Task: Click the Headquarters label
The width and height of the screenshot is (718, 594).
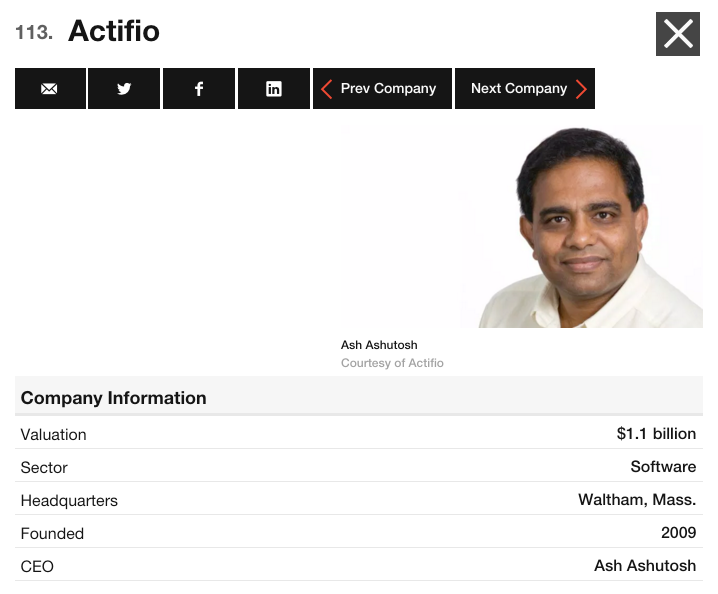Action: 69,501
